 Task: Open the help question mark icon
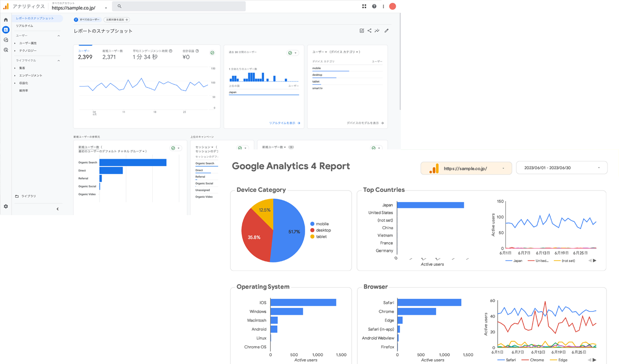click(x=374, y=6)
